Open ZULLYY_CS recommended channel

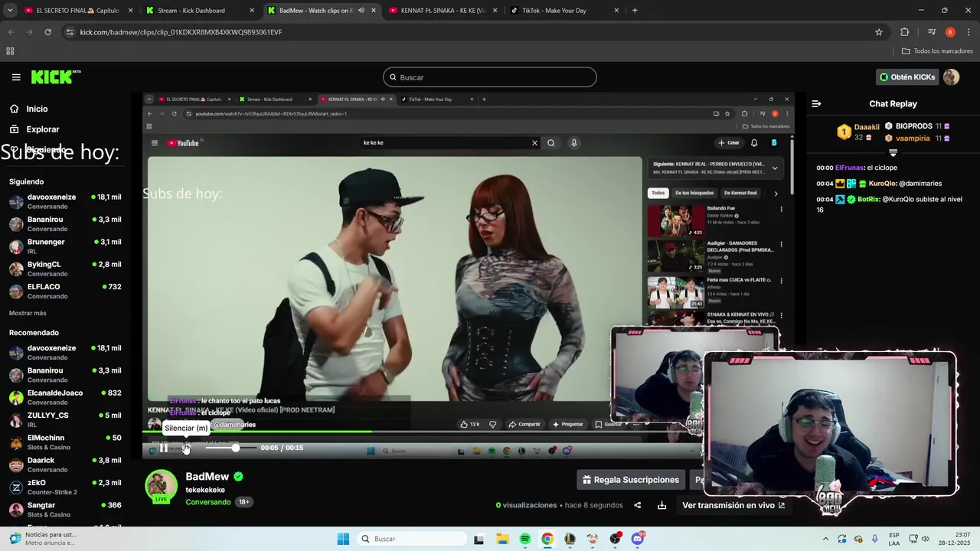[65, 419]
